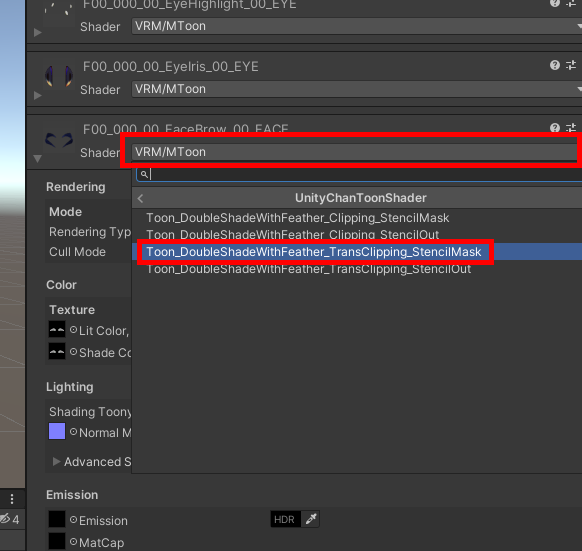582x551 pixels.
Task: Open the scene view three-dot menu
Action: (12, 499)
